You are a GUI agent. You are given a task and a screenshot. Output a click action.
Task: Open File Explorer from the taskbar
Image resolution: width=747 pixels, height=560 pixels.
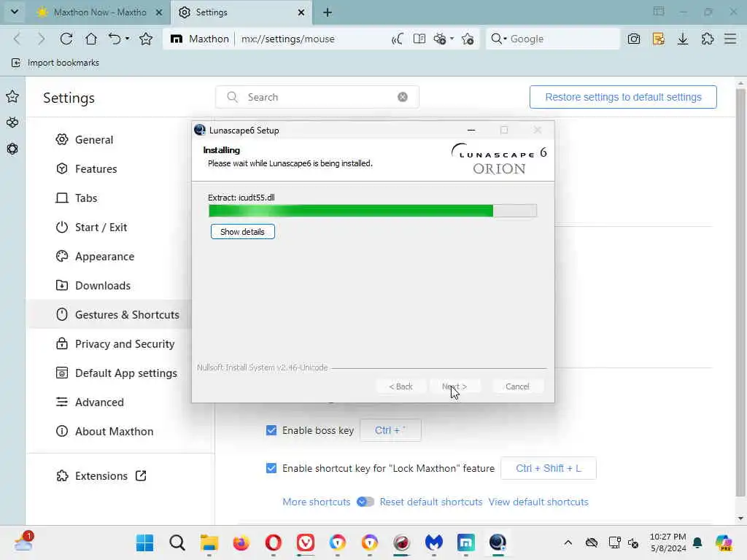209,542
